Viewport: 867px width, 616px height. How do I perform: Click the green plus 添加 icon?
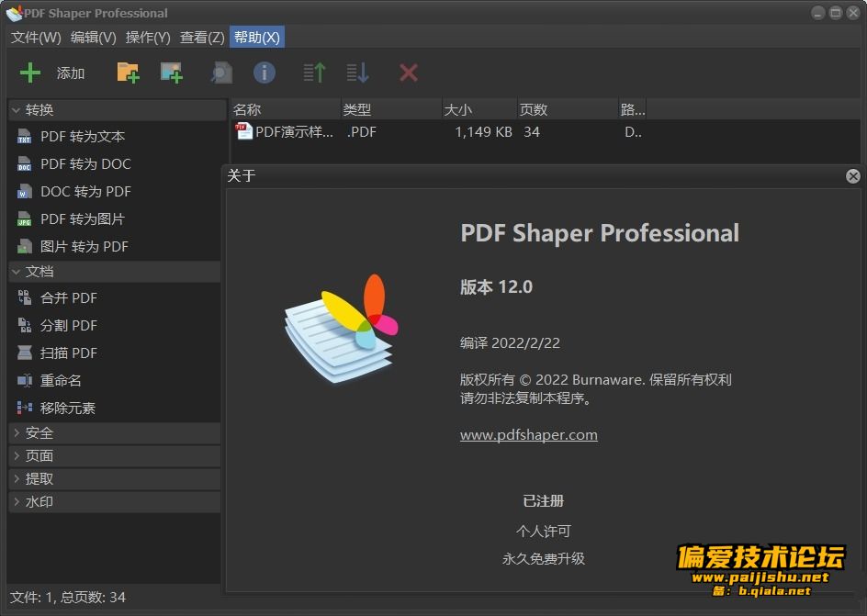tap(30, 73)
